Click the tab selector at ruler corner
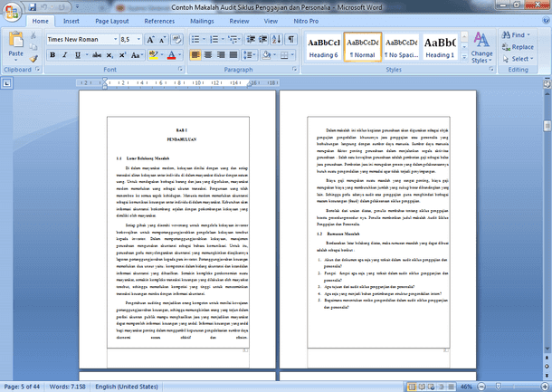Viewport: 552px width, 392px height. [x=6, y=83]
